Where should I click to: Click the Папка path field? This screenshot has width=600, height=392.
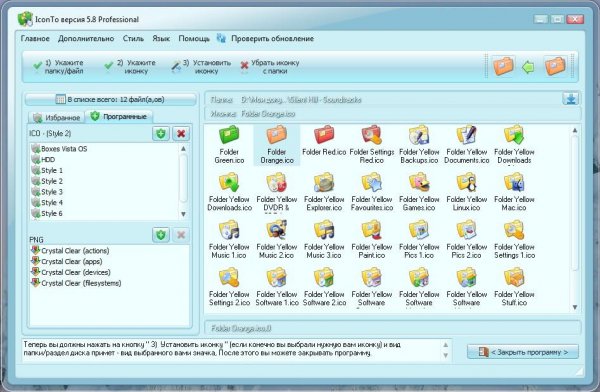click(x=383, y=100)
